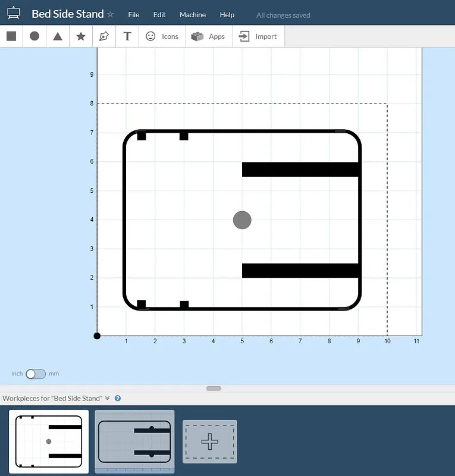455x476 pixels.
Task: Open the Edit menu
Action: click(159, 15)
